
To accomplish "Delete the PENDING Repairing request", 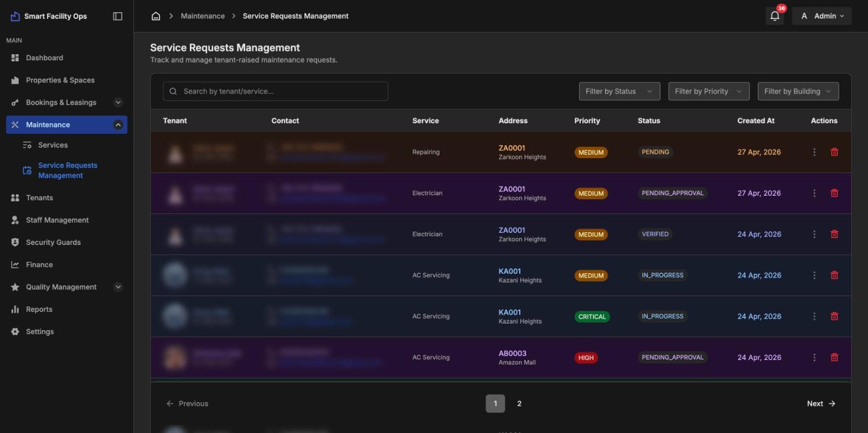I will pos(834,152).
